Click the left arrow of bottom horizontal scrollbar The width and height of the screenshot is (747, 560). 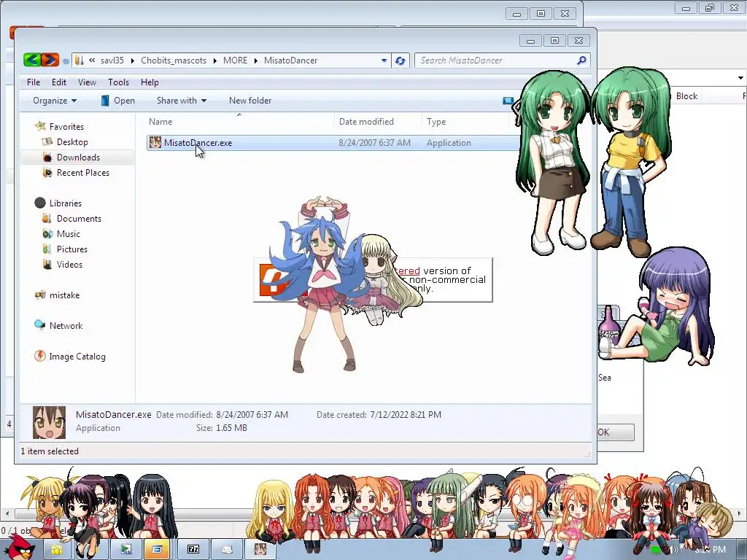coord(7,514)
